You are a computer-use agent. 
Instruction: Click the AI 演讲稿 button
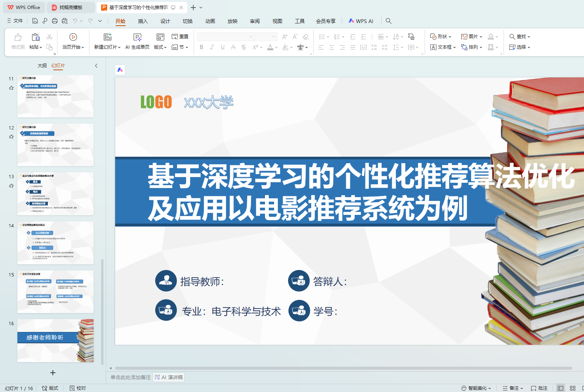coord(169,377)
